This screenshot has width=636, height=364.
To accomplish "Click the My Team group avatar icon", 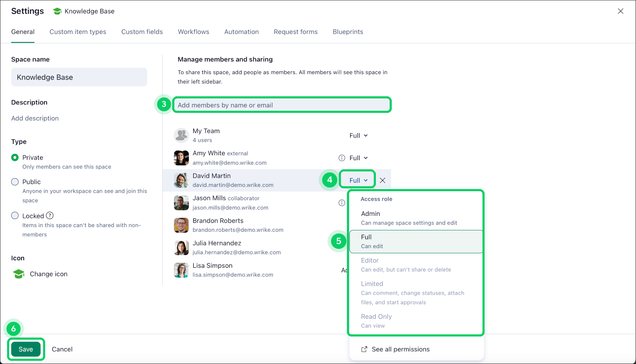I will pyautogui.click(x=181, y=135).
